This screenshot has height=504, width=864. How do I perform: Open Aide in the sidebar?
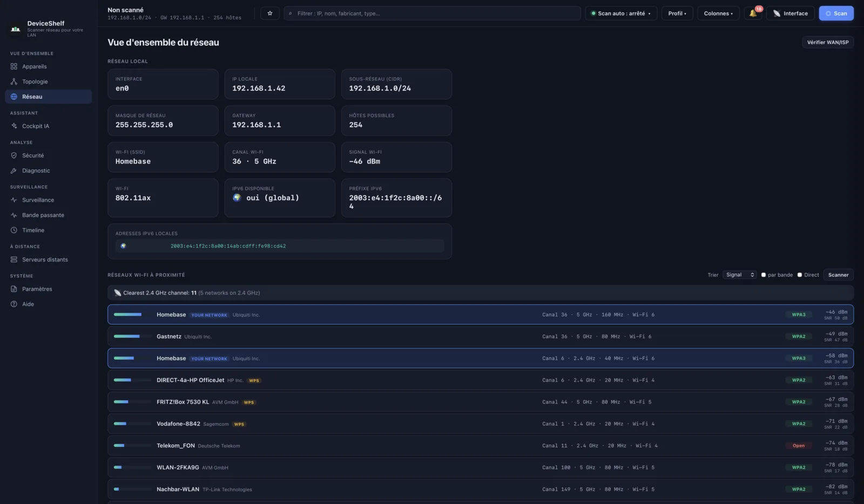[48, 304]
